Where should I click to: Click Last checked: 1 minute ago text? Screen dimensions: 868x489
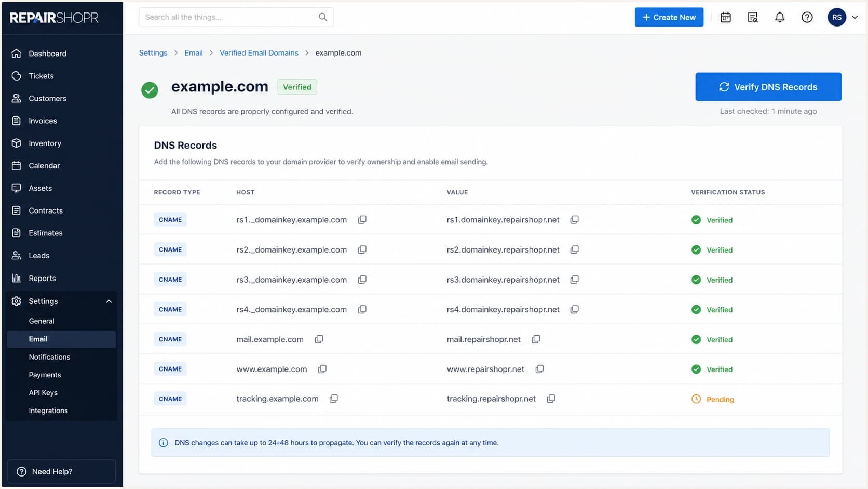tap(768, 111)
